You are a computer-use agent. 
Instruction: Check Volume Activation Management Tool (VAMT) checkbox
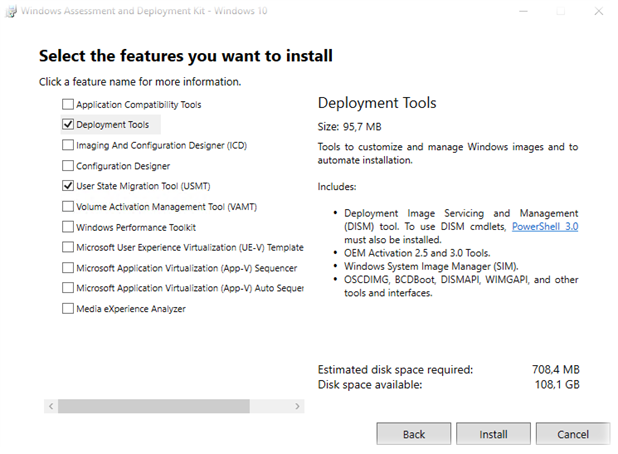[x=68, y=206]
